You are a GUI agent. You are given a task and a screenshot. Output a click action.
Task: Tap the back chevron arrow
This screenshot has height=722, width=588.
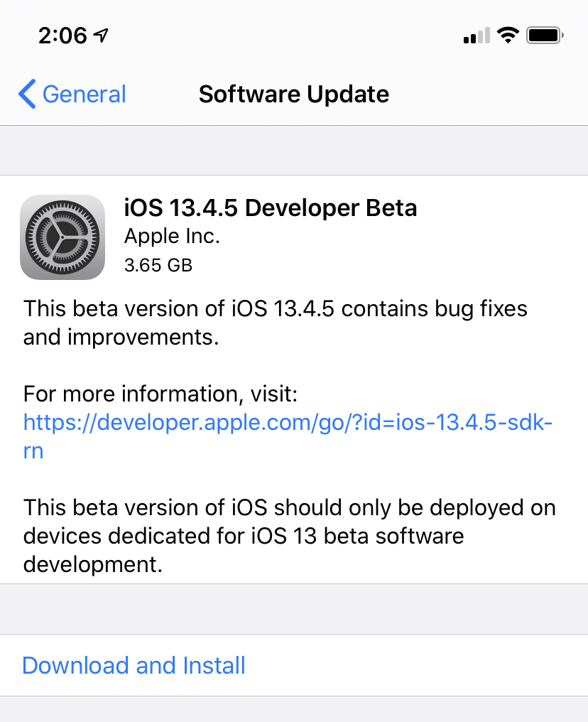tap(27, 94)
